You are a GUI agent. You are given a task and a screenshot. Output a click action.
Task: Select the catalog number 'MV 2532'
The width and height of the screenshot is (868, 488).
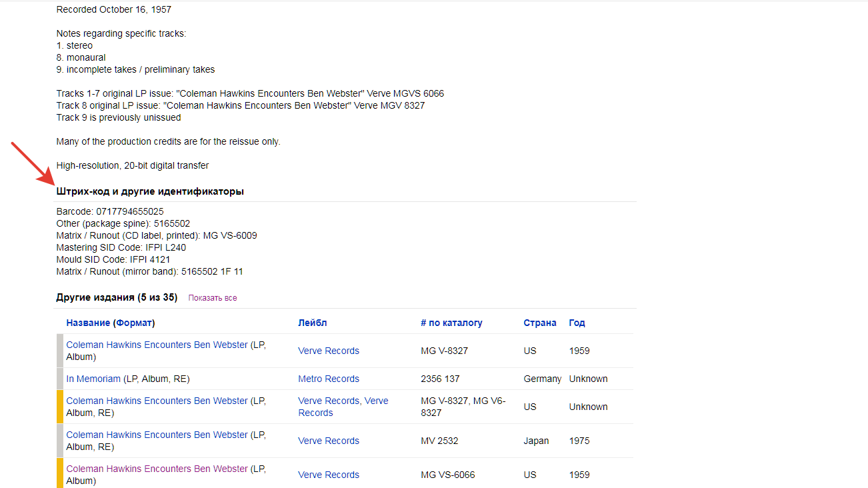pyautogui.click(x=440, y=441)
